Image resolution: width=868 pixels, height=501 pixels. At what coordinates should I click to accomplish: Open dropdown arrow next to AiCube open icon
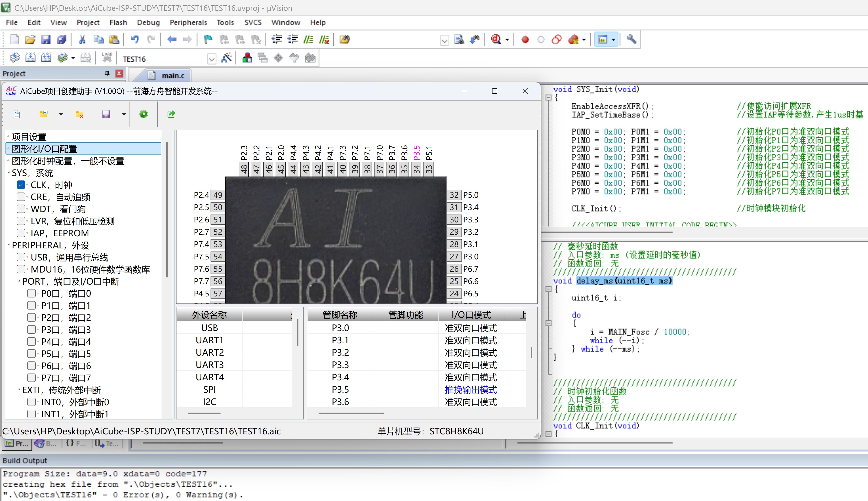tap(61, 114)
